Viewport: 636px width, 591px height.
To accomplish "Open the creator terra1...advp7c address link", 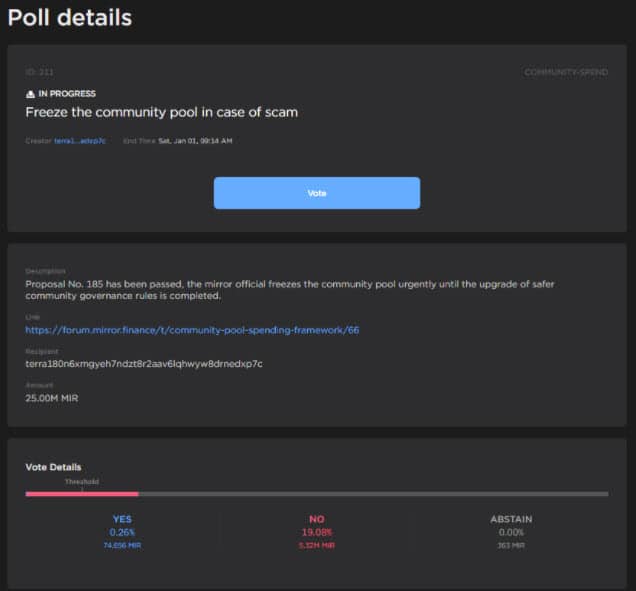I will point(79,141).
